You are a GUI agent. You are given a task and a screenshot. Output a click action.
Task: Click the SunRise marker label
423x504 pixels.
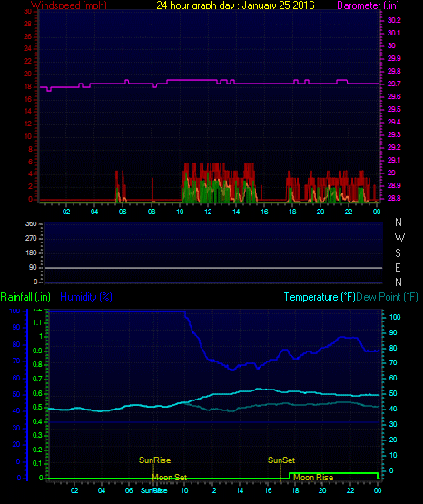[155, 460]
